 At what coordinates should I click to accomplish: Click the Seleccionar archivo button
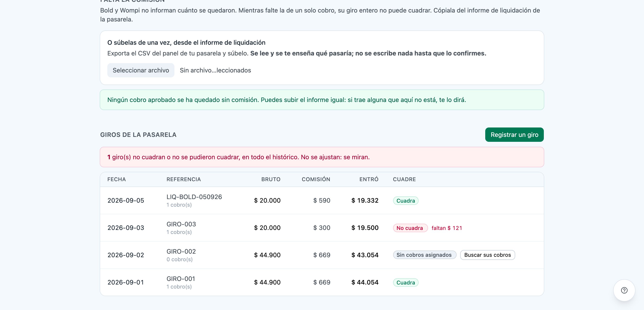tap(141, 70)
